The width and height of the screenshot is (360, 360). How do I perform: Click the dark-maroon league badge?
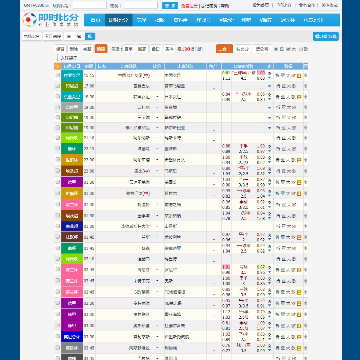(72, 237)
